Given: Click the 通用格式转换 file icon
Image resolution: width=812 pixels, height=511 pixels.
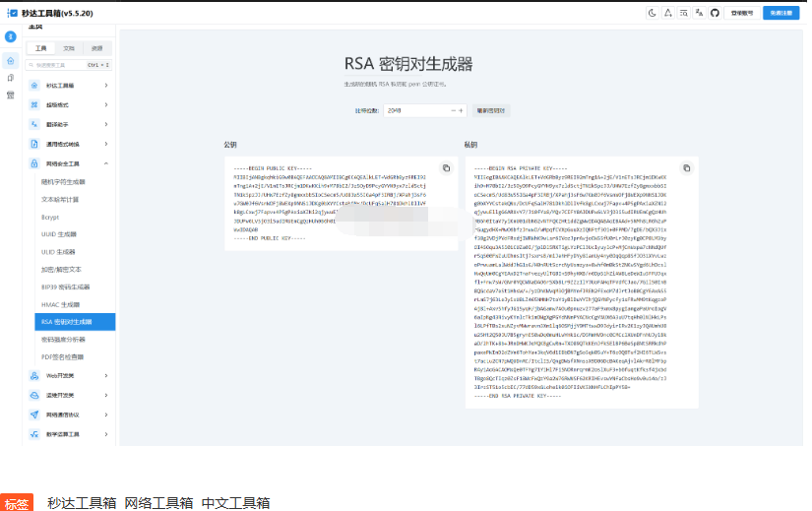Looking at the screenshot, I should [34, 144].
